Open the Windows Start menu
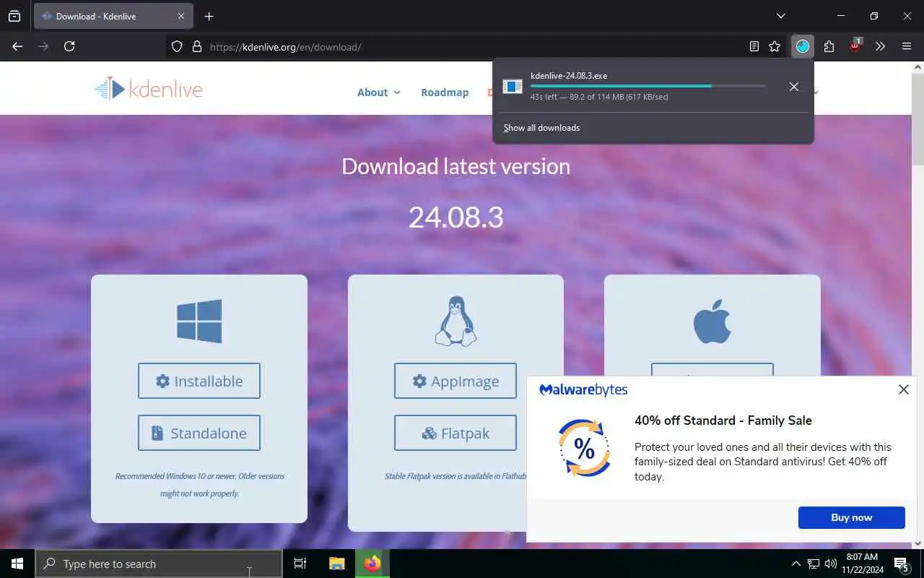 [17, 564]
